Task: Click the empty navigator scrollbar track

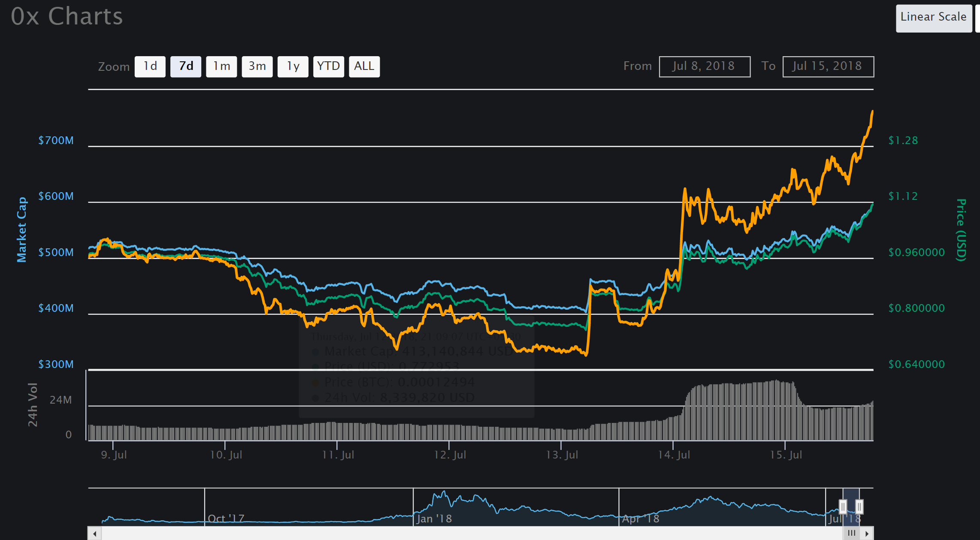Action: [x=472, y=534]
